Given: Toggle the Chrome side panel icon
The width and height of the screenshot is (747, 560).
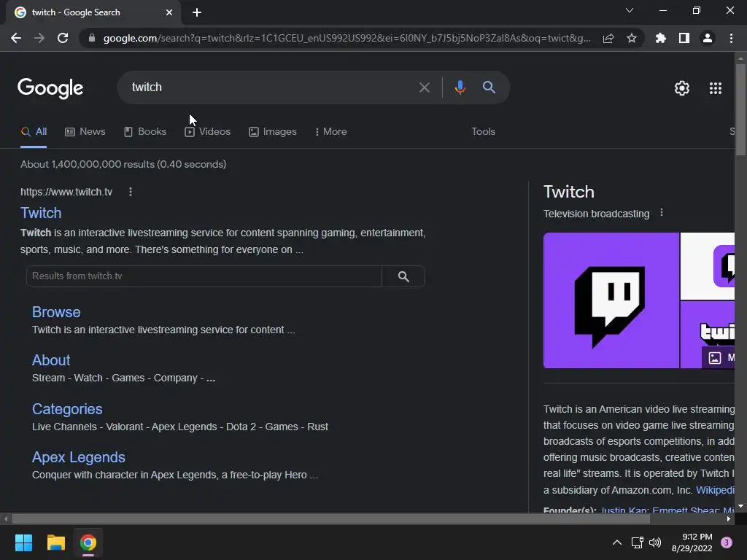Looking at the screenshot, I should [684, 38].
